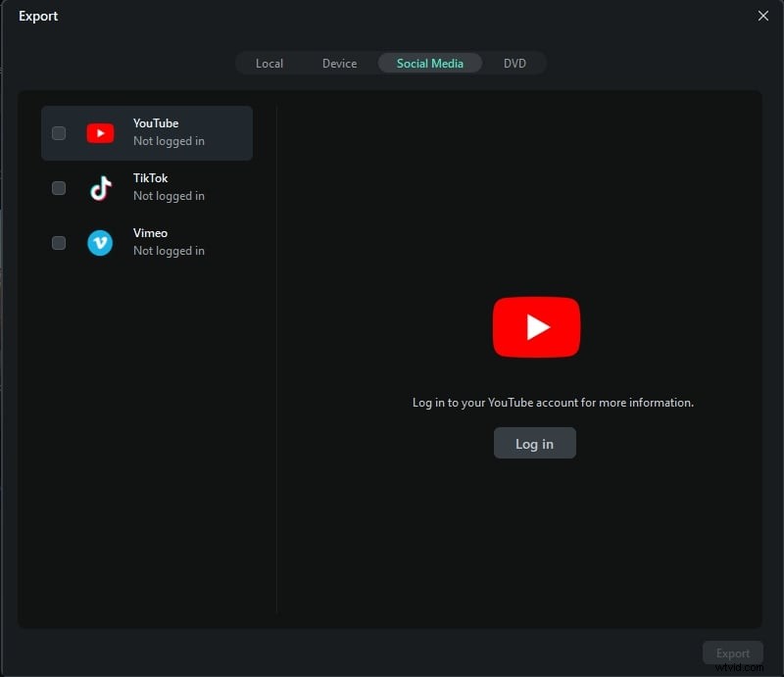
Task: Open YouTube sharing via its red play icon
Action: [x=535, y=326]
